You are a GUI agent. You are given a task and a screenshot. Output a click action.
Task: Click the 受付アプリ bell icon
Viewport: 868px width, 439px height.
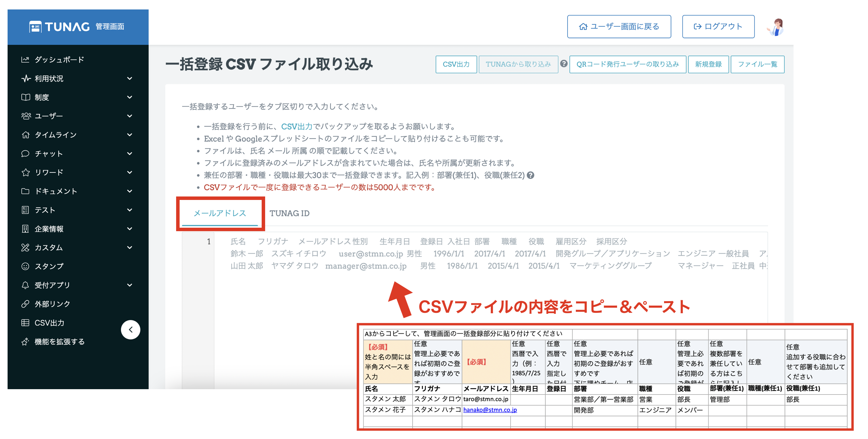[x=25, y=285]
